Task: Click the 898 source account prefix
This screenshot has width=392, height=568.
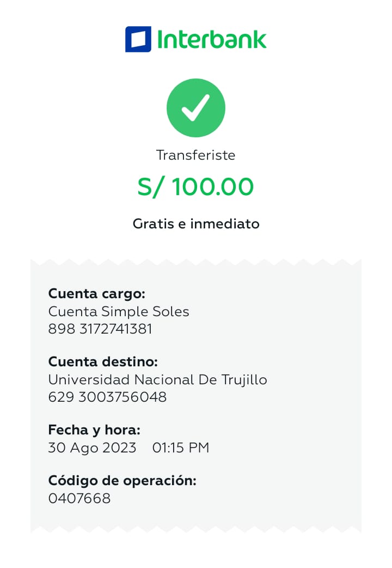Action: [59, 329]
